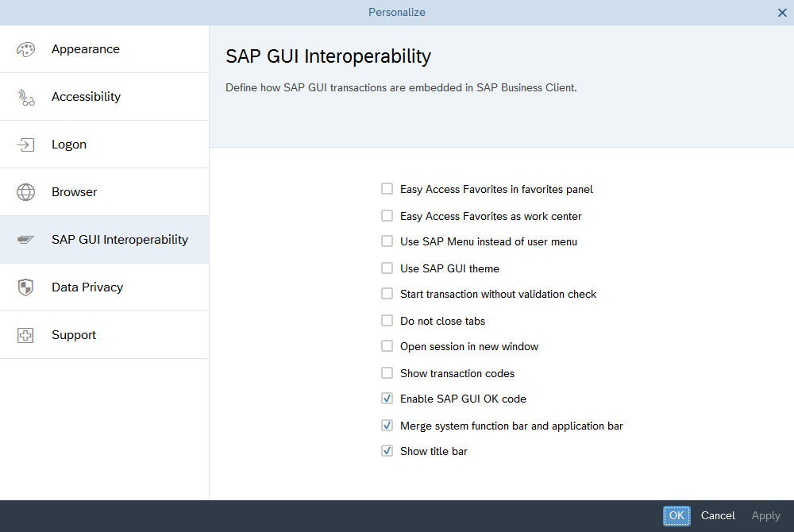This screenshot has height=532, width=794.
Task: Uncheck Enable SAP GUI OK code
Action: click(x=387, y=399)
